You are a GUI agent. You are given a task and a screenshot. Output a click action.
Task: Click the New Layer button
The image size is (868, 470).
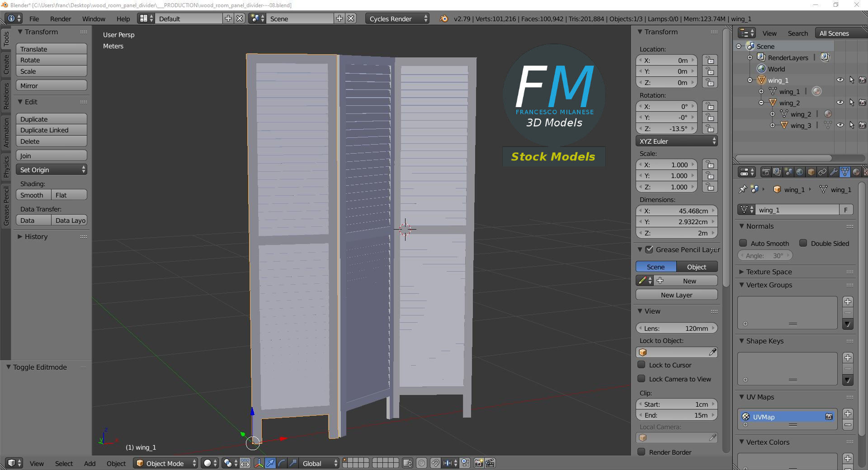pyautogui.click(x=677, y=295)
